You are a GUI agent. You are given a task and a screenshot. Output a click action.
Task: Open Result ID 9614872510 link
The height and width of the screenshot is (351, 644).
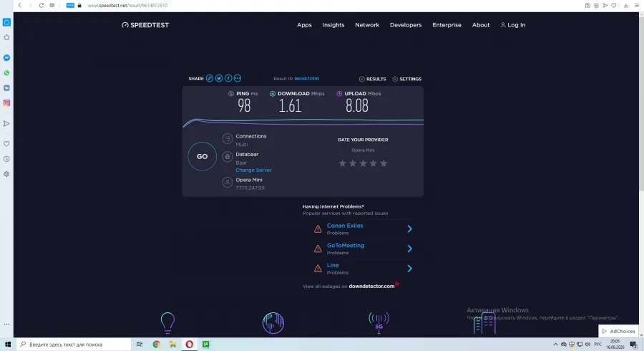pyautogui.click(x=307, y=79)
